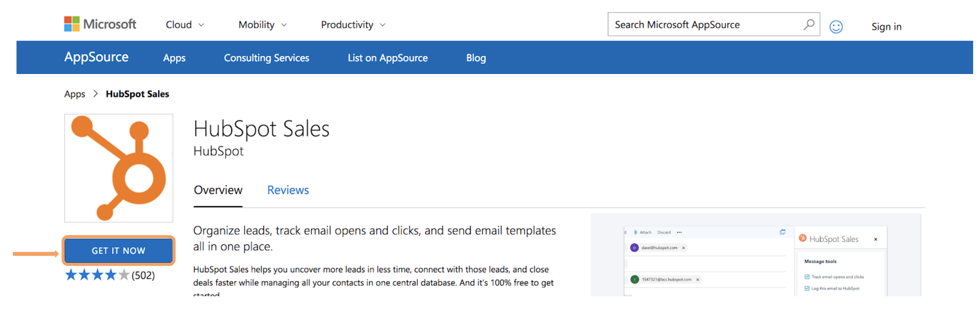Click Sign in

click(x=887, y=26)
